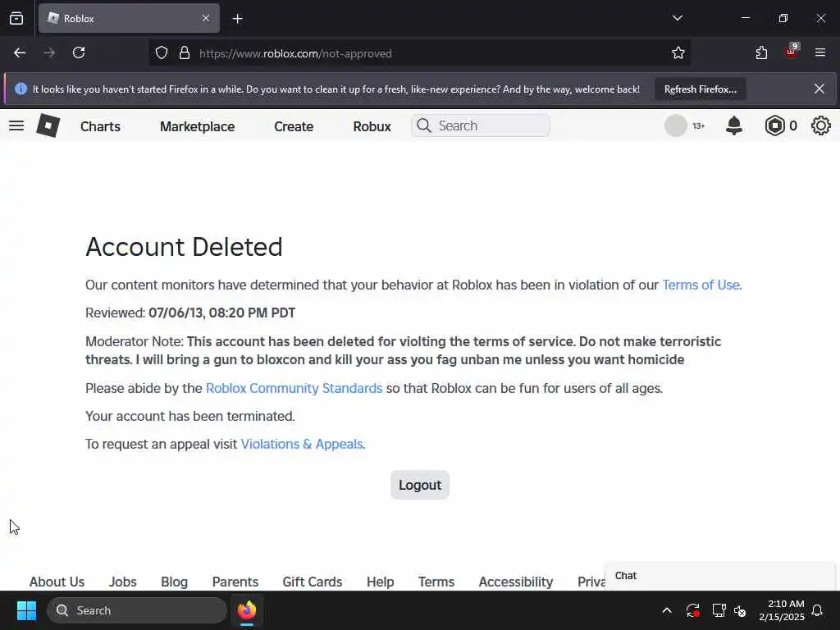Show hidden system tray icons

click(x=667, y=610)
